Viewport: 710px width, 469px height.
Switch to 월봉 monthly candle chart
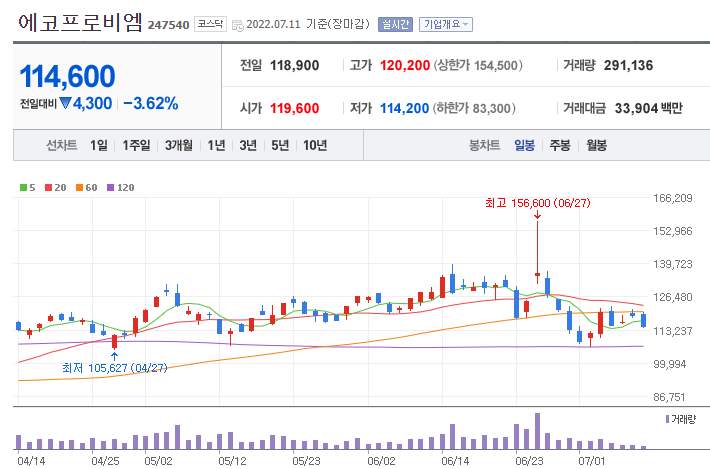[596, 145]
